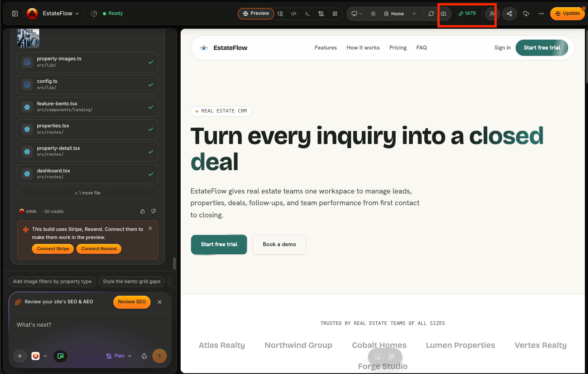588x374 pixels.
Task: Open device size monitor dropdown
Action: point(357,14)
